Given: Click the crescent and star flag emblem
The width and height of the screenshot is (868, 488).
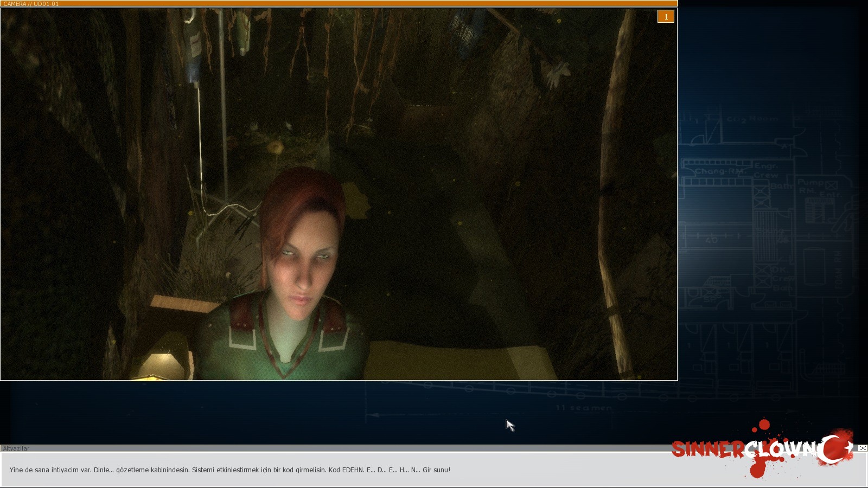Looking at the screenshot, I should (838, 448).
